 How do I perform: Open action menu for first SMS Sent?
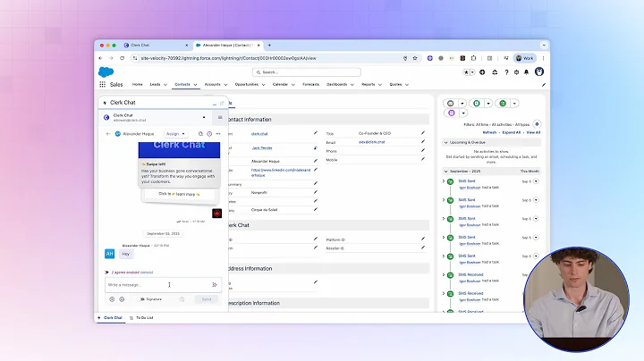(536, 181)
